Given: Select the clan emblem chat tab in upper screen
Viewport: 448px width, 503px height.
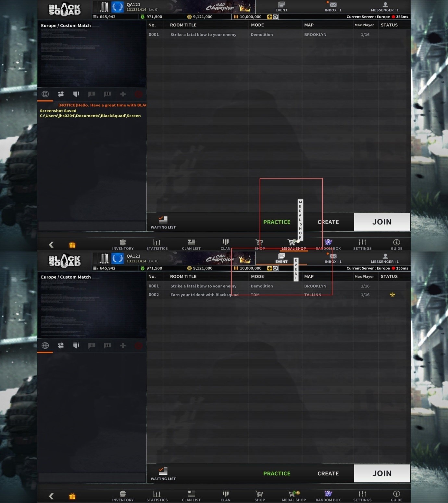Looking at the screenshot, I should tap(76, 94).
